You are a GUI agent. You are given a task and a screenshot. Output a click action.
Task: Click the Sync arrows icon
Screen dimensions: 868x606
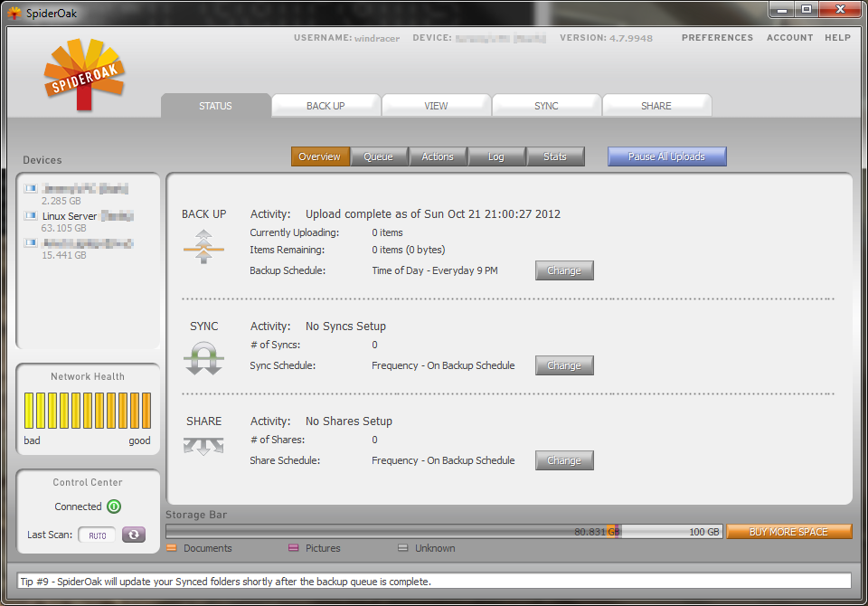coord(203,358)
